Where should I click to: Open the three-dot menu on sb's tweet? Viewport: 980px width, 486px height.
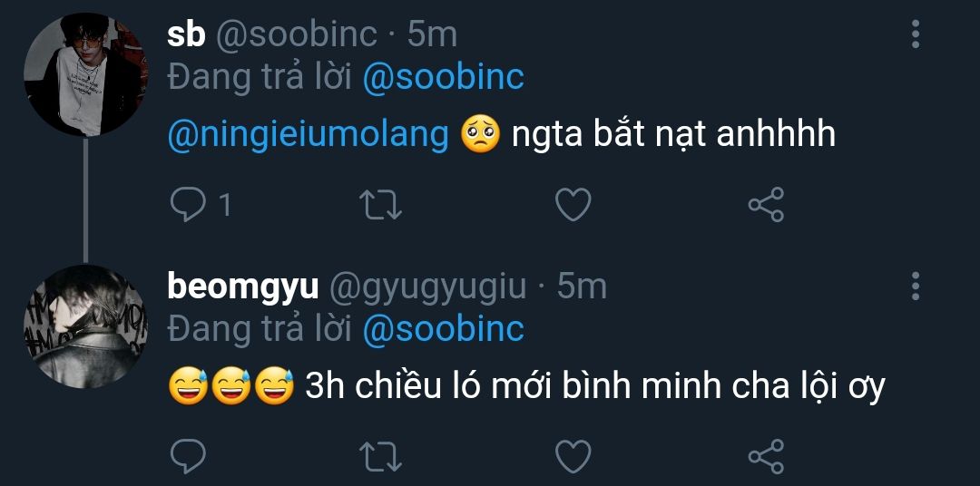[915, 34]
